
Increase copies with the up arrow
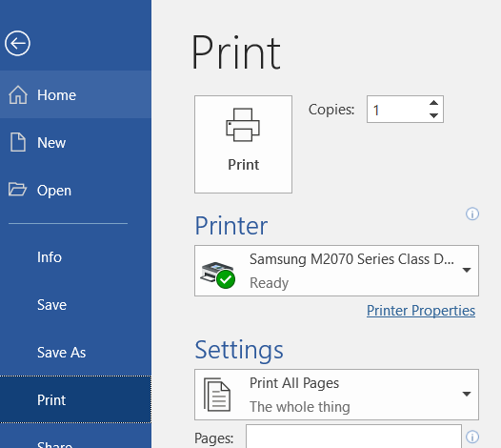pos(433,103)
